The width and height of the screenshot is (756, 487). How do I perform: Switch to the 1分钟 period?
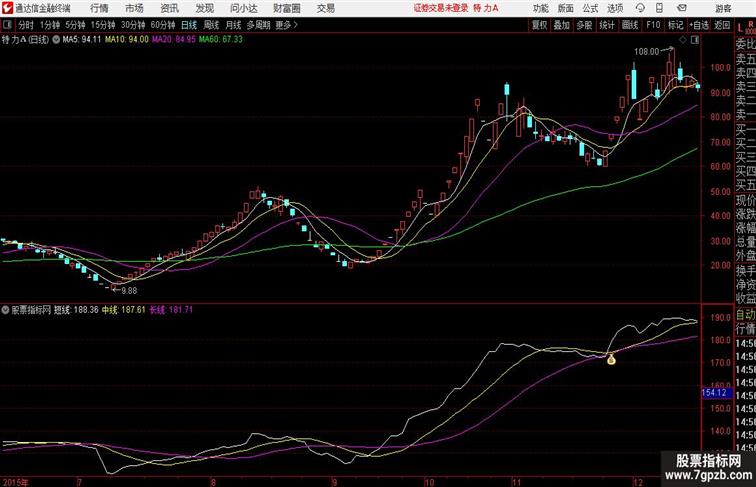(x=50, y=25)
